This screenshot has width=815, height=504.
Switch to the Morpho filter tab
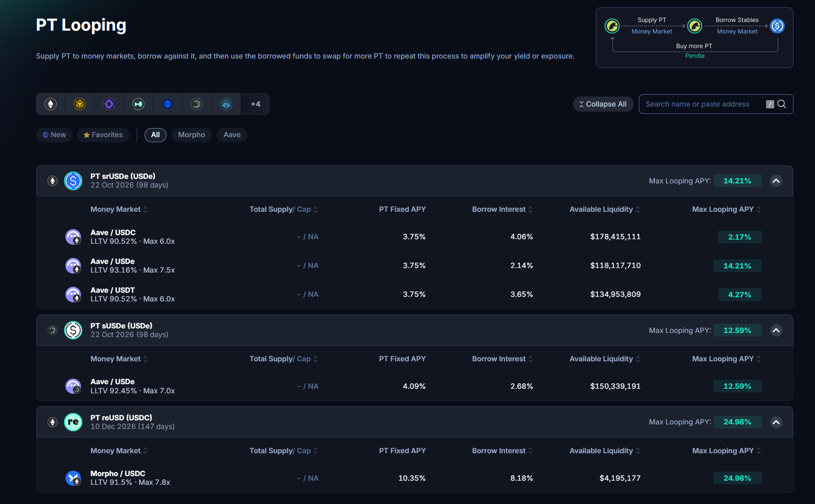(x=192, y=135)
